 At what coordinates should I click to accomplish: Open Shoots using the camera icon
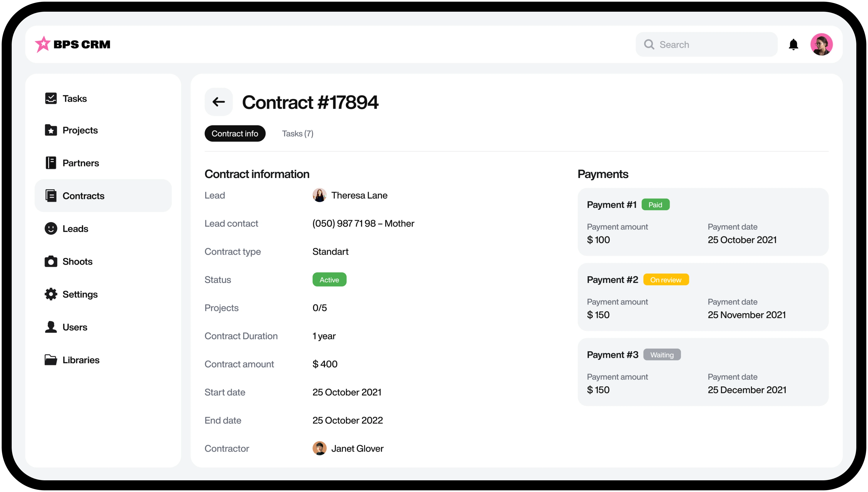51,262
